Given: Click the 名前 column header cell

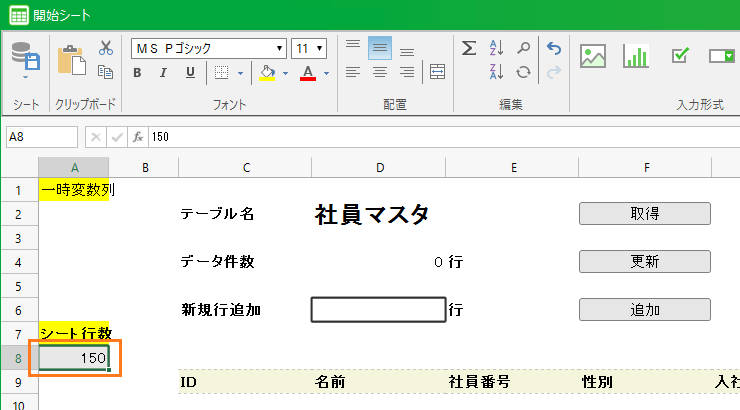Looking at the screenshot, I should (x=378, y=382).
